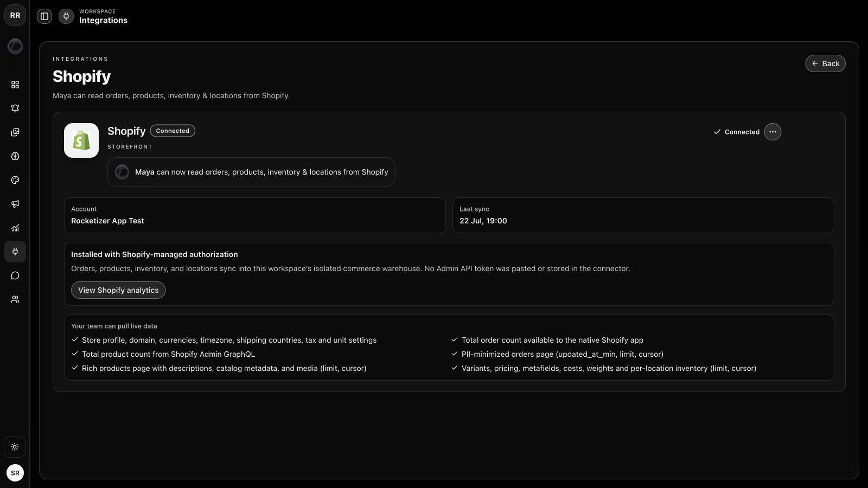Open the team users icon in sidebar
Screen dimensions: 868x488
click(x=15, y=299)
